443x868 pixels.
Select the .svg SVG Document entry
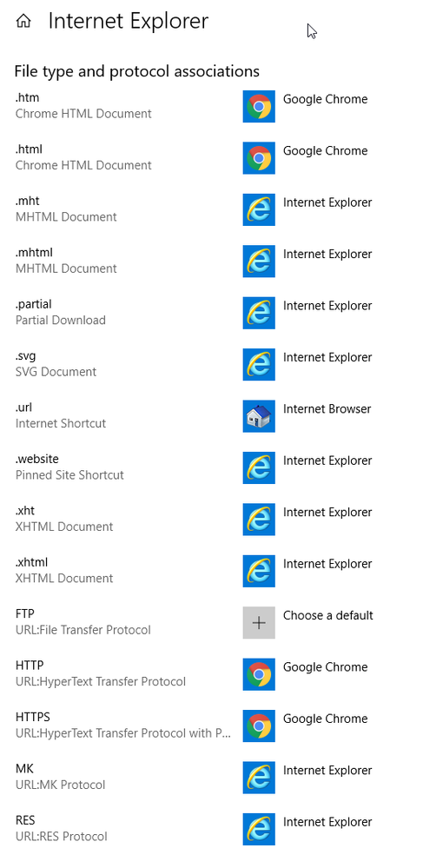56,364
